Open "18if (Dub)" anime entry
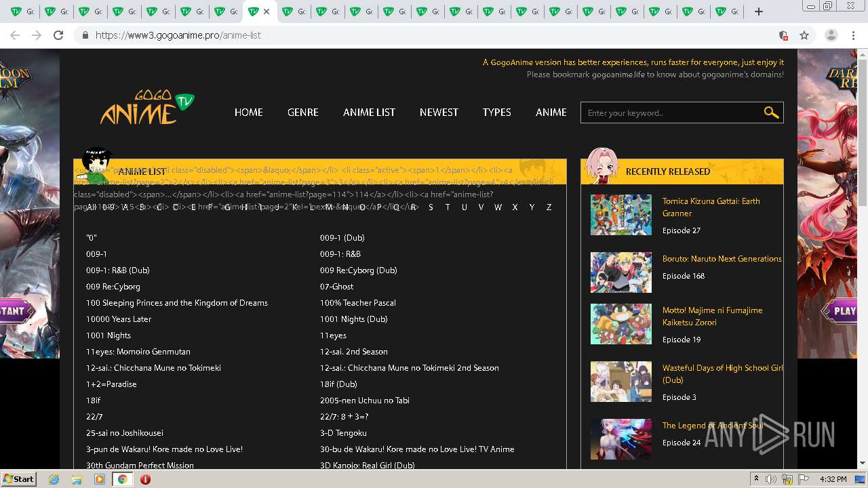 point(338,384)
